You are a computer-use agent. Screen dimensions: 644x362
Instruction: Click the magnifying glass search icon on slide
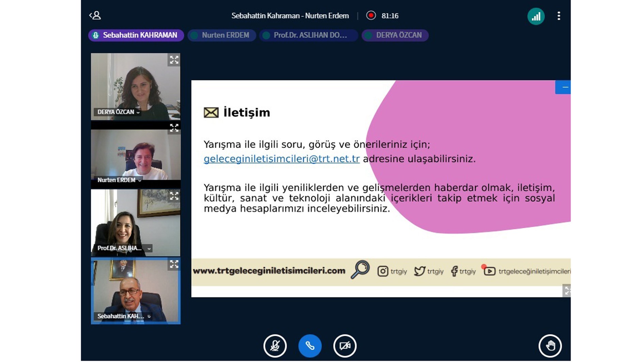click(x=360, y=270)
